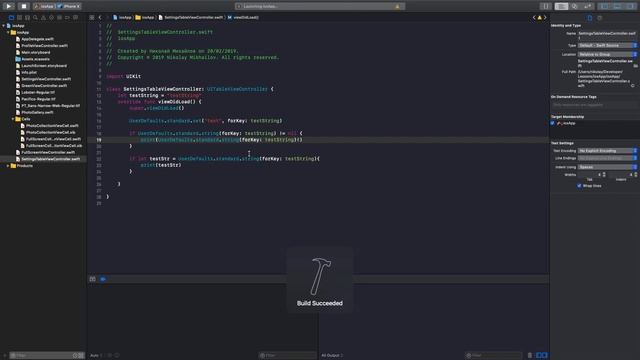
Task: Toggle the blue breakpoints activation button
Action: tap(103, 279)
